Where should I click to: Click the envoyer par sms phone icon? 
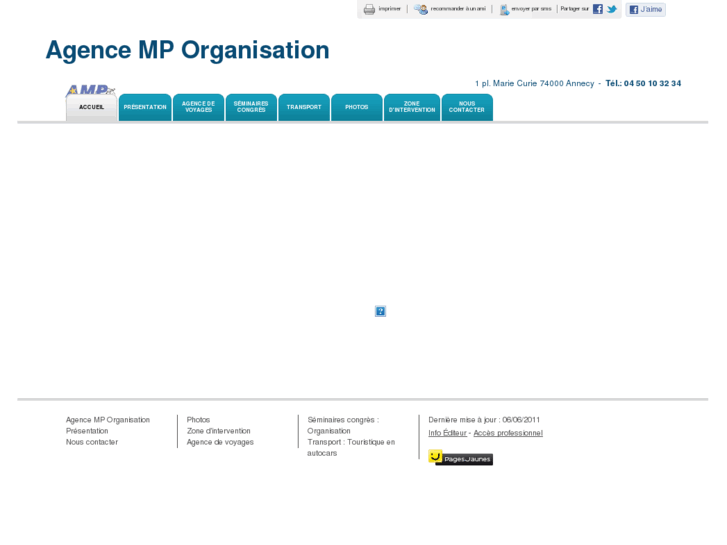[x=504, y=9]
